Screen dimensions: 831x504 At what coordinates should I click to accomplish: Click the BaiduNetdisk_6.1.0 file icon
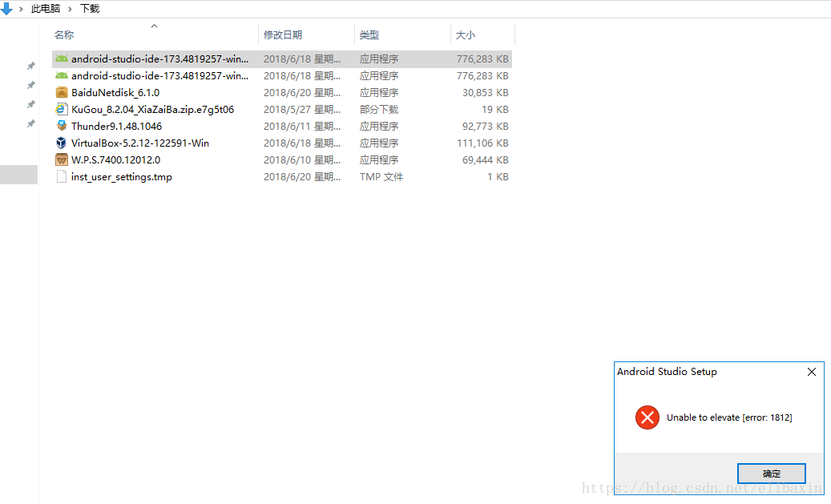coord(62,93)
